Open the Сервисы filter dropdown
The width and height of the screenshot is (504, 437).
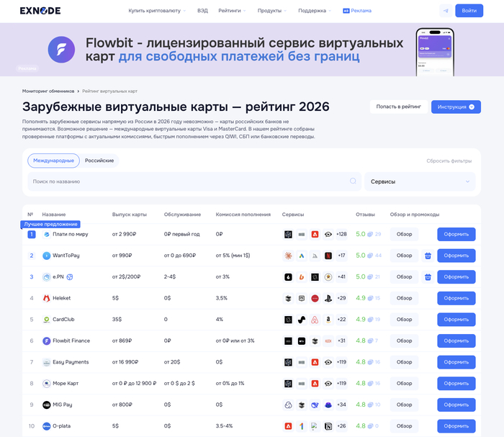point(420,181)
